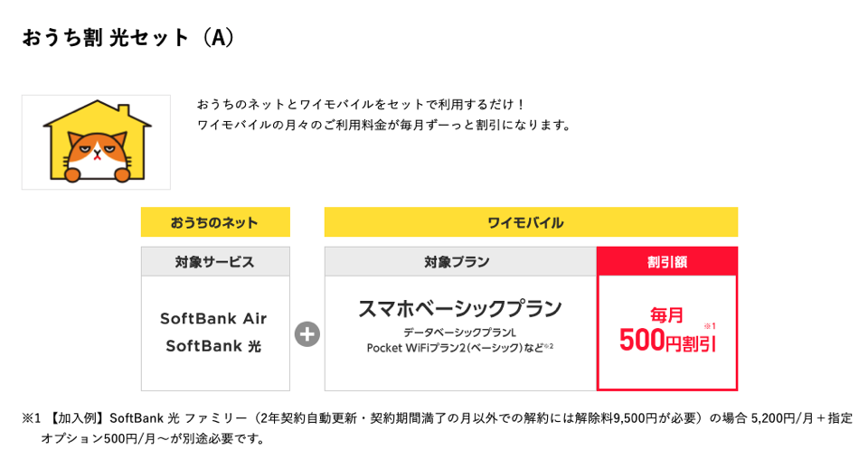Click the 対象サービス column header
This screenshot has width=868, height=450.
coord(215,262)
